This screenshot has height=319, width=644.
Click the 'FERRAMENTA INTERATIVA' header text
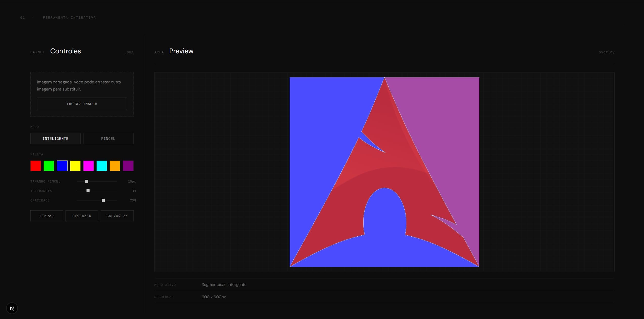(x=69, y=18)
